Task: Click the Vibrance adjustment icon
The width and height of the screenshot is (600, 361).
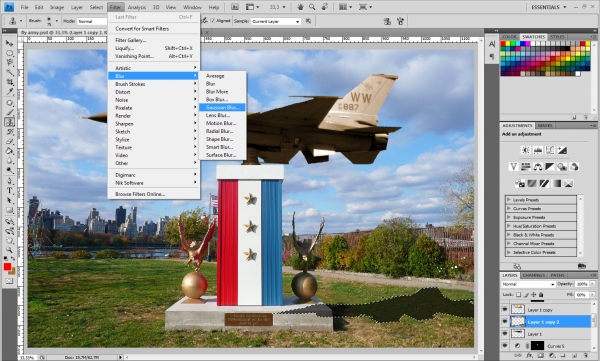Action: tap(514, 167)
